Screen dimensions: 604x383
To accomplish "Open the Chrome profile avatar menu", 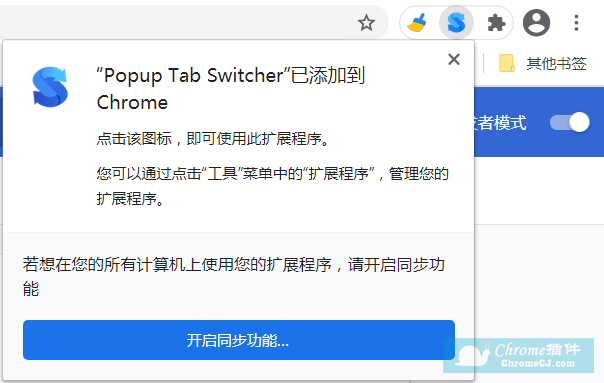I will (536, 23).
